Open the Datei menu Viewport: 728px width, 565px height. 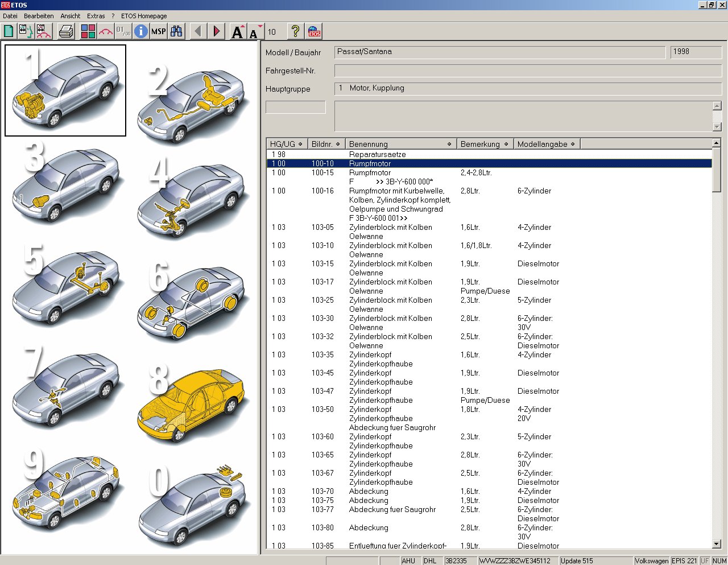pos(10,16)
